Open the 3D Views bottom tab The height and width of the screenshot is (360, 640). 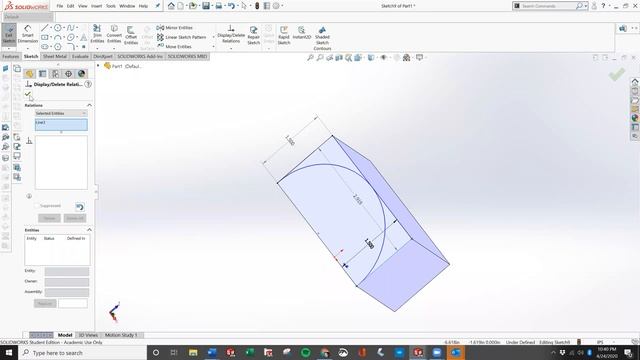[x=88, y=335]
